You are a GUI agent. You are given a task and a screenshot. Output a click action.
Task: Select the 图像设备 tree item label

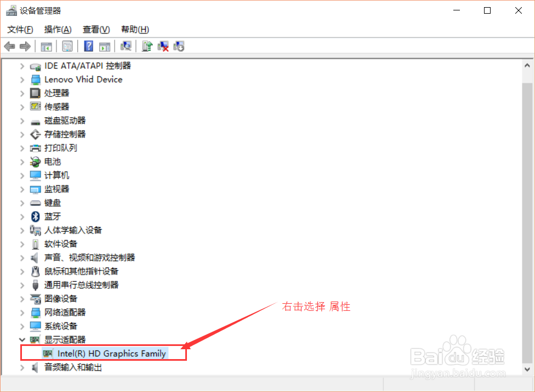[61, 299]
